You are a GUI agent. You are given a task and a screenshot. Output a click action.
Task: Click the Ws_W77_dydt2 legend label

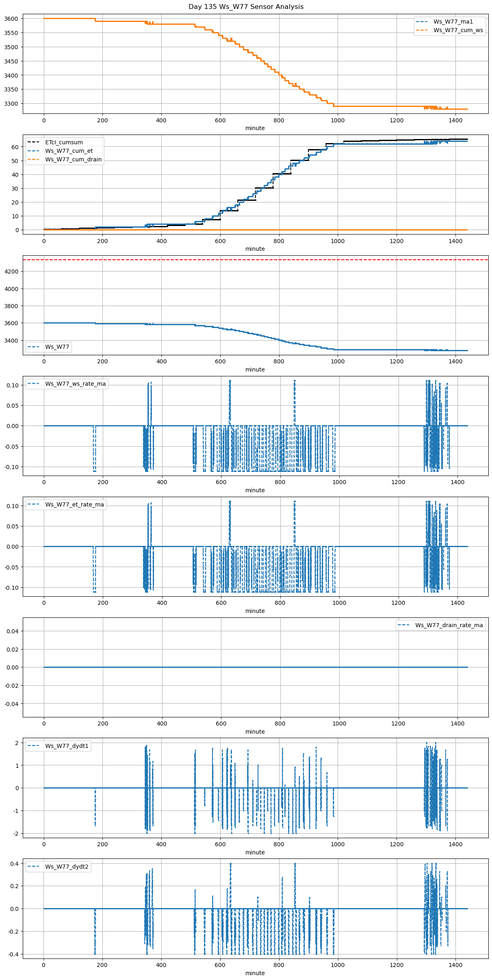pyautogui.click(x=67, y=867)
